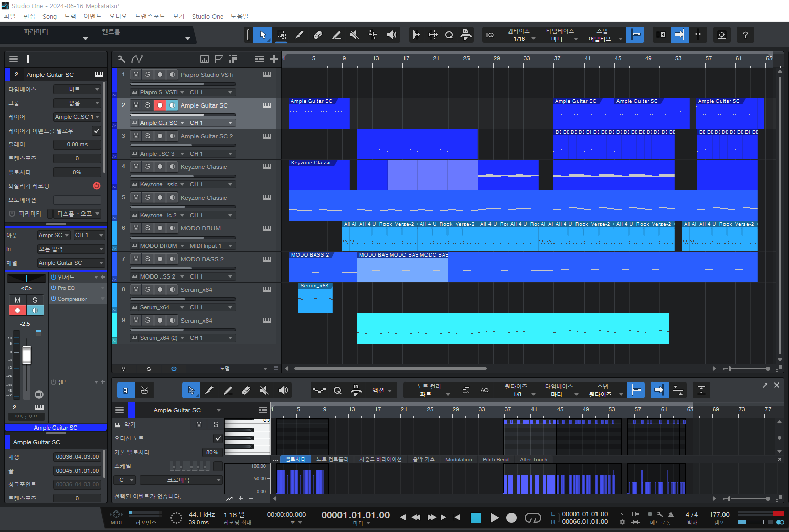Image resolution: width=789 pixels, height=532 pixels.
Task: Click Ample Guitar SC track volume slider
Action: pos(183,114)
